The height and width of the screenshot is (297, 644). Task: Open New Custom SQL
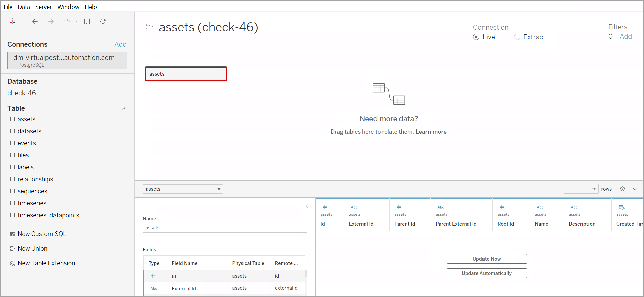click(x=42, y=234)
